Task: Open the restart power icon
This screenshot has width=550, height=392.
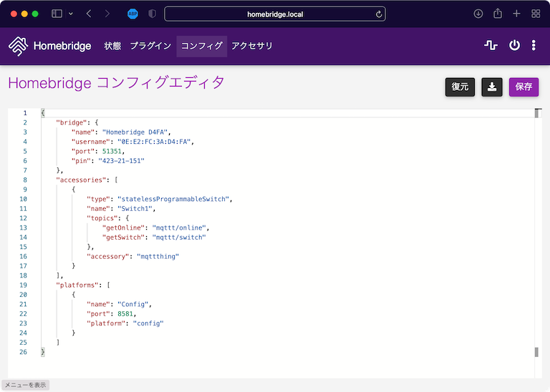Action: (514, 46)
